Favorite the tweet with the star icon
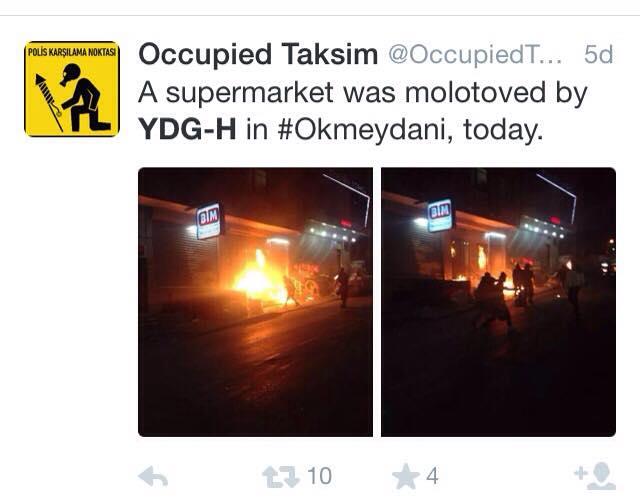The width and height of the screenshot is (640, 501). [406, 476]
